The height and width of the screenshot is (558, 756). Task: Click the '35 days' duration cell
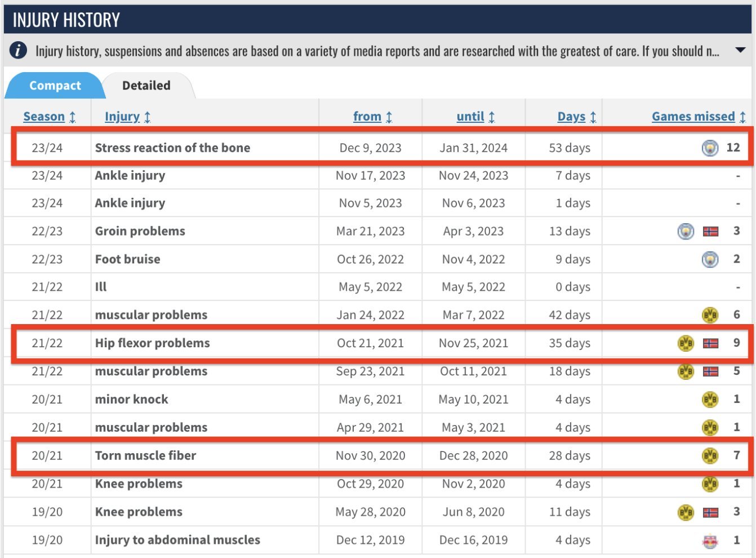(570, 343)
